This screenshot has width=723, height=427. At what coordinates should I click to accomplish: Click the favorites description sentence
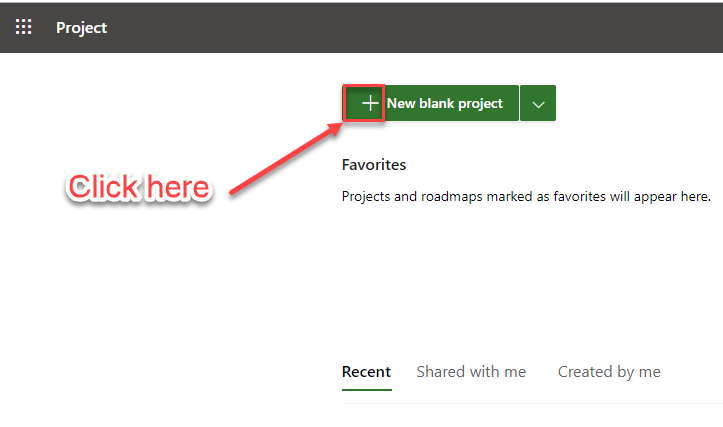[x=526, y=197]
